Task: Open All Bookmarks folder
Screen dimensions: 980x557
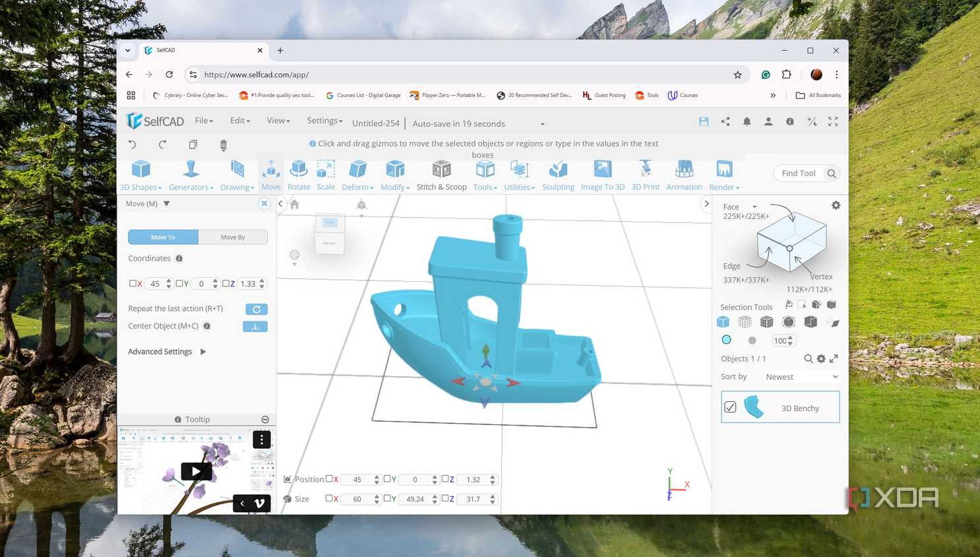Action: [x=818, y=95]
